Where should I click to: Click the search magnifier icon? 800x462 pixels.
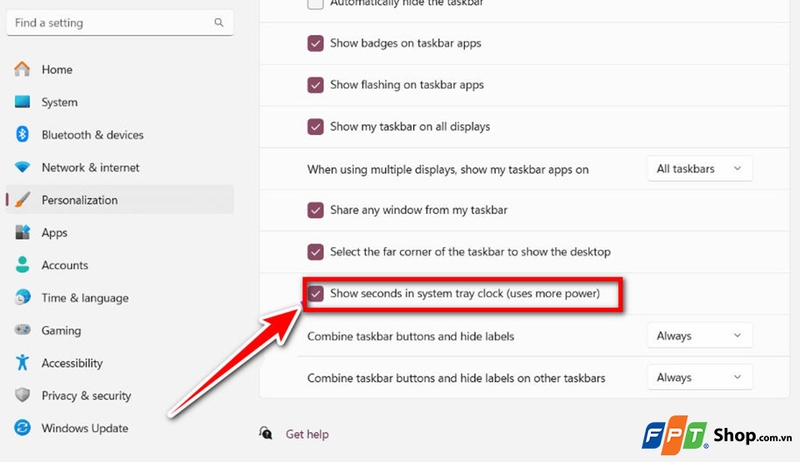(x=219, y=22)
